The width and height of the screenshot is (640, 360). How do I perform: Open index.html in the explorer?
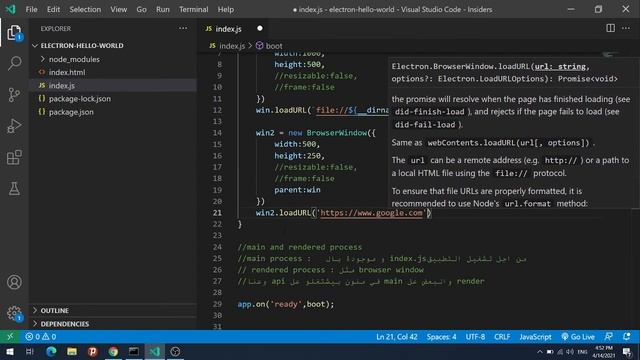pos(67,72)
